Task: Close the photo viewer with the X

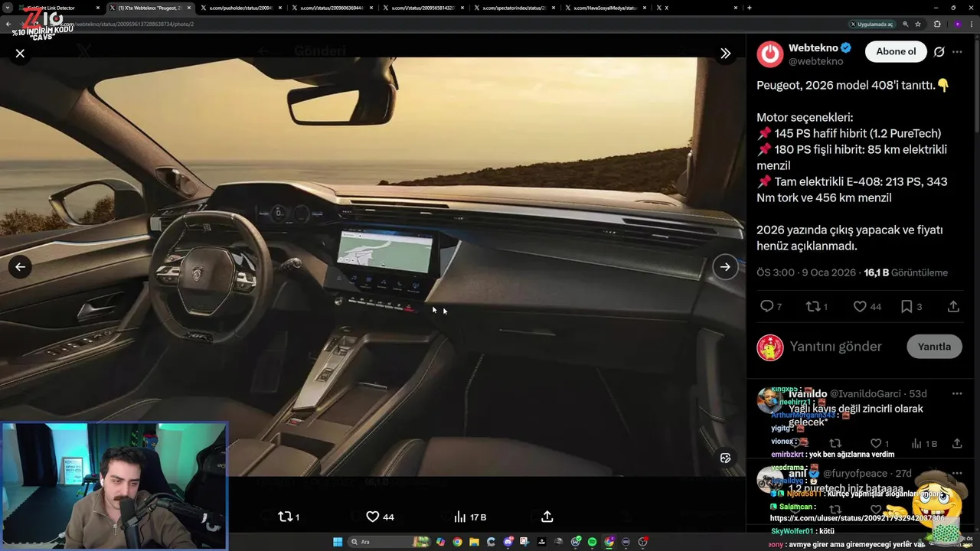Action: [20, 54]
